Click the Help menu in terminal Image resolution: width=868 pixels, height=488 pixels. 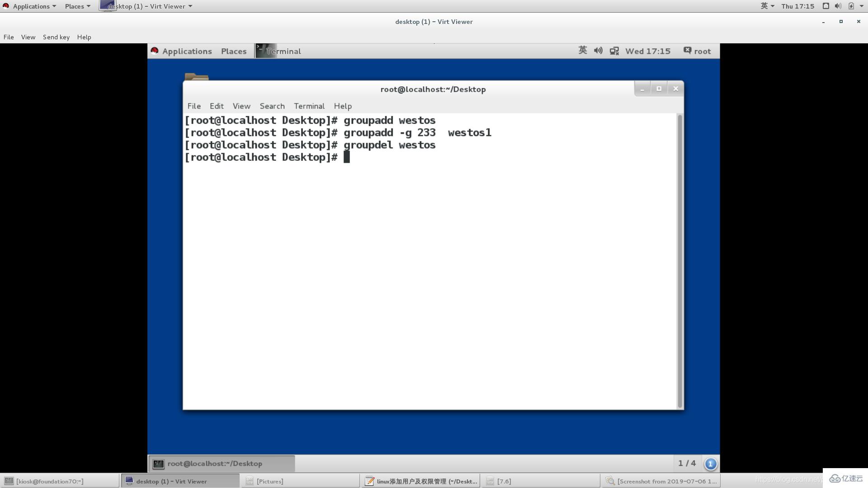[343, 106]
